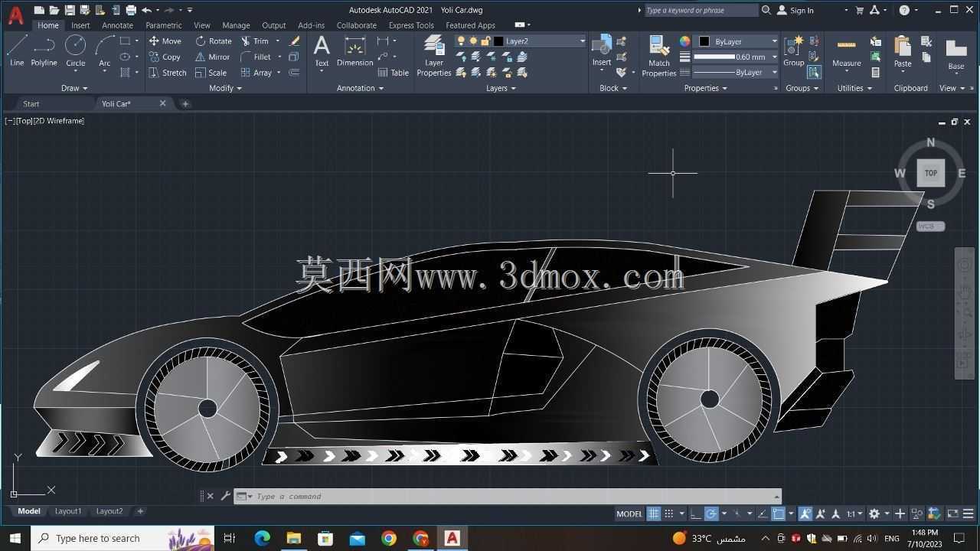This screenshot has width=980, height=551.
Task: Insert multiline Text annotation
Action: (322, 51)
